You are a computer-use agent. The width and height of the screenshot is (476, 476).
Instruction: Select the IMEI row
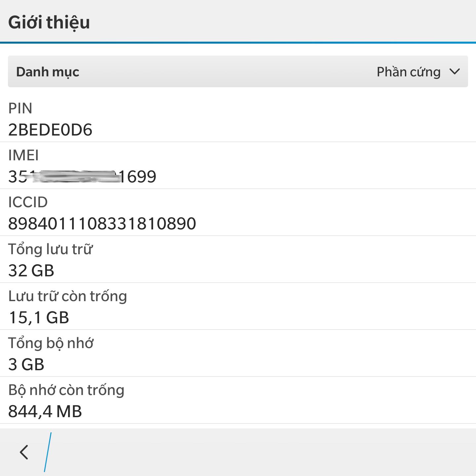click(x=238, y=166)
